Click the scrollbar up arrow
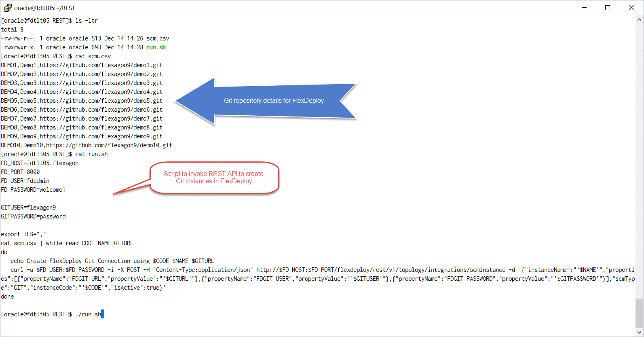The width and height of the screenshot is (644, 337). 640,19
